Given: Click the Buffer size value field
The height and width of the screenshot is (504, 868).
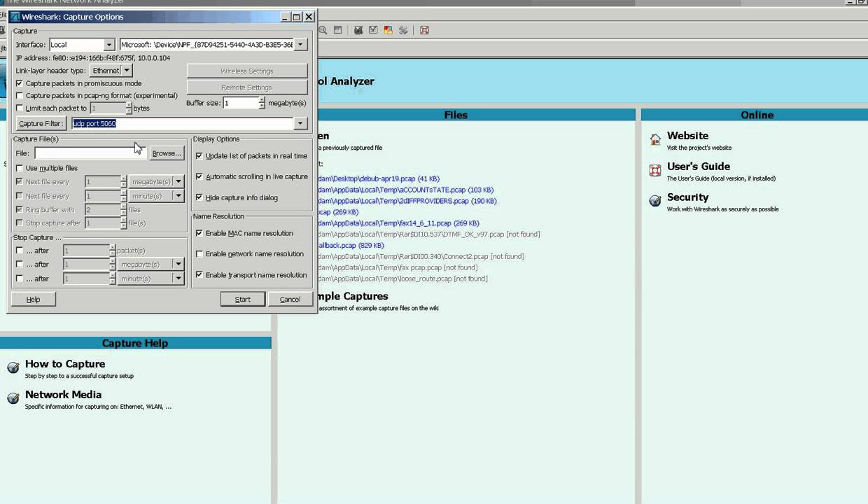Looking at the screenshot, I should point(240,103).
